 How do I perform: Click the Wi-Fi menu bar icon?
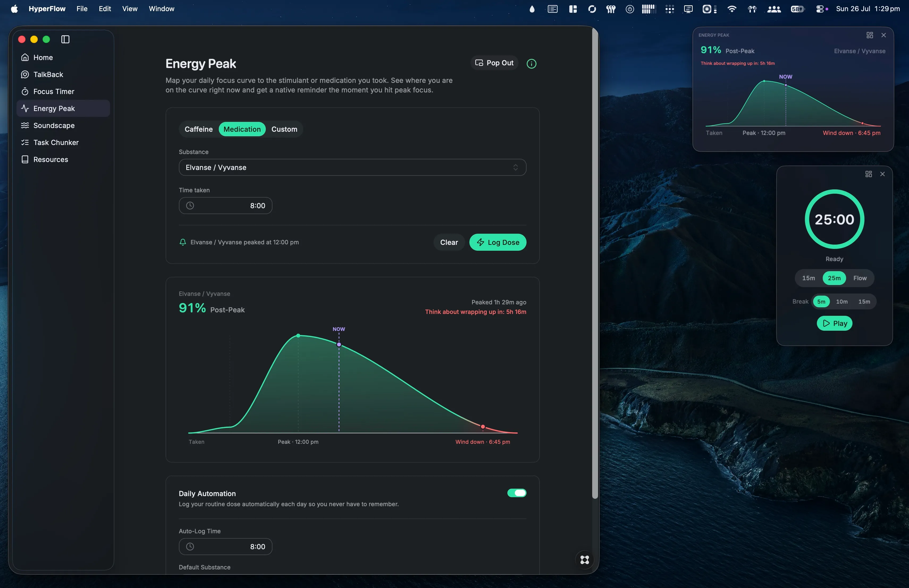(732, 9)
